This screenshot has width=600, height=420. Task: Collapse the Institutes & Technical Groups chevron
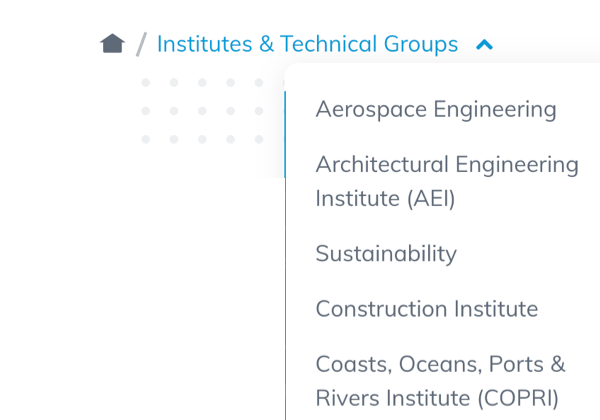485,44
